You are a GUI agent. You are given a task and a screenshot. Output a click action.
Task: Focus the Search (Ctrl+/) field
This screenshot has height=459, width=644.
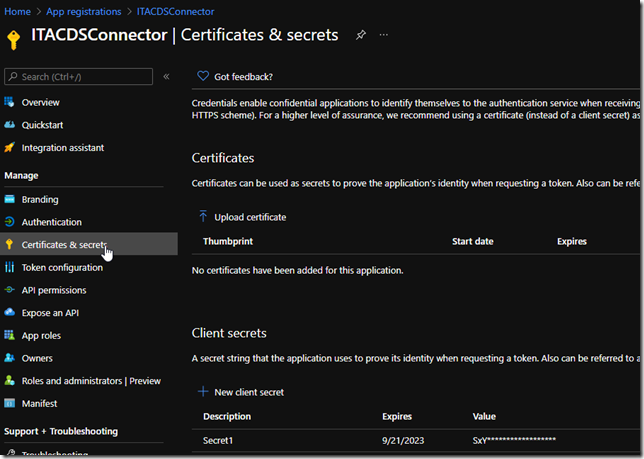[x=78, y=77]
